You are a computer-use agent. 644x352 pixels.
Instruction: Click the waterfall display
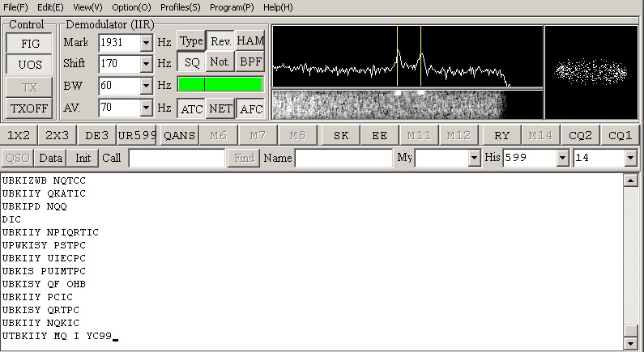[x=407, y=104]
